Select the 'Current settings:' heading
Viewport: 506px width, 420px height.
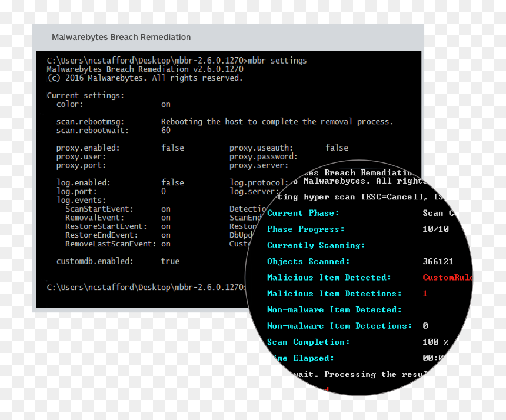click(x=85, y=95)
